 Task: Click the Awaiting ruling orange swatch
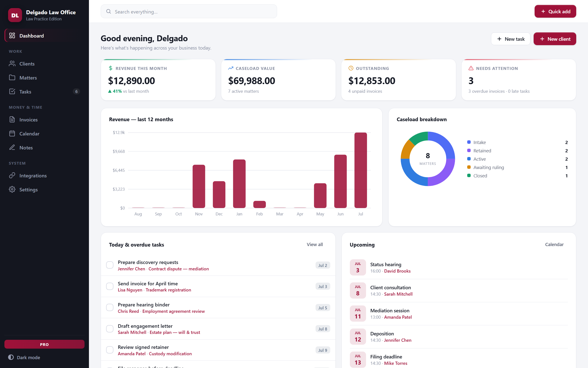(x=469, y=167)
